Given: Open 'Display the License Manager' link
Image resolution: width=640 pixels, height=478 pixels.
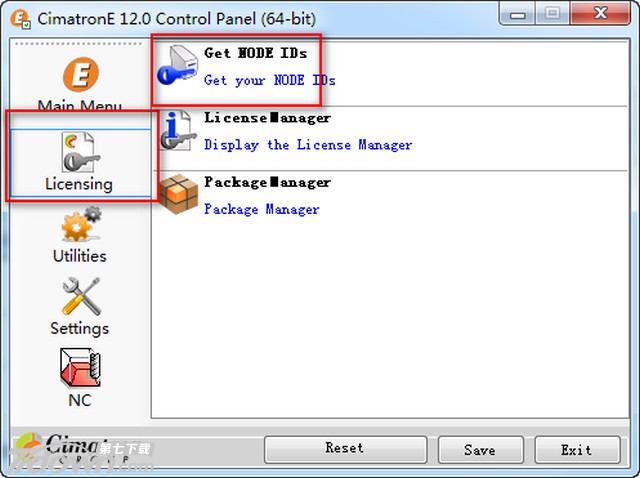Looking at the screenshot, I should point(308,145).
